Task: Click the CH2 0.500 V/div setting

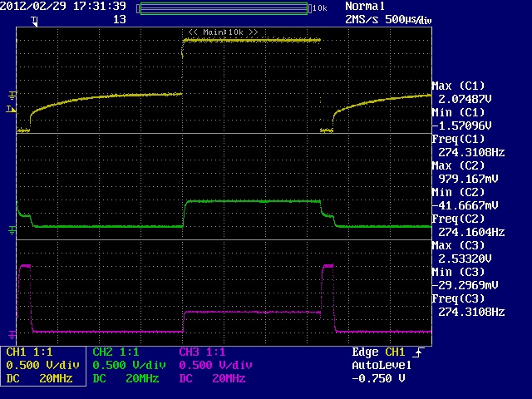Action: (130, 365)
